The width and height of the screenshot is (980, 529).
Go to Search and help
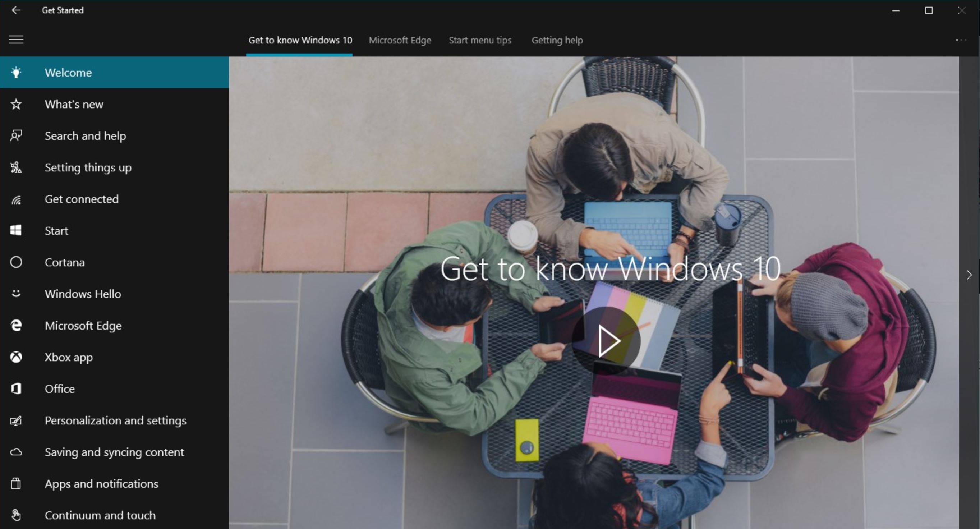click(x=85, y=136)
